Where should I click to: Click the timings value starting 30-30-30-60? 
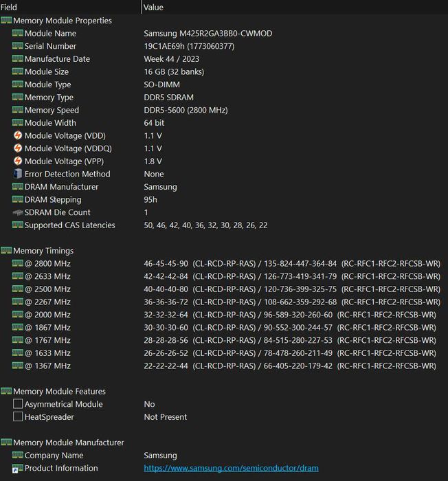(x=290, y=328)
